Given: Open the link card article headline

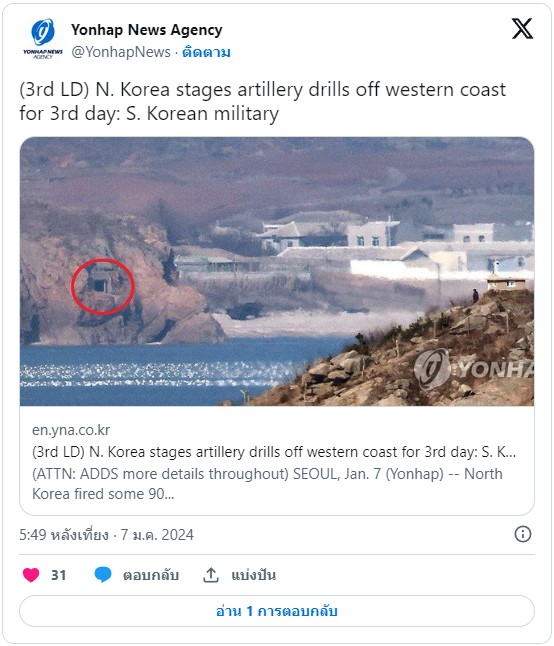Looking at the screenshot, I should (x=274, y=452).
